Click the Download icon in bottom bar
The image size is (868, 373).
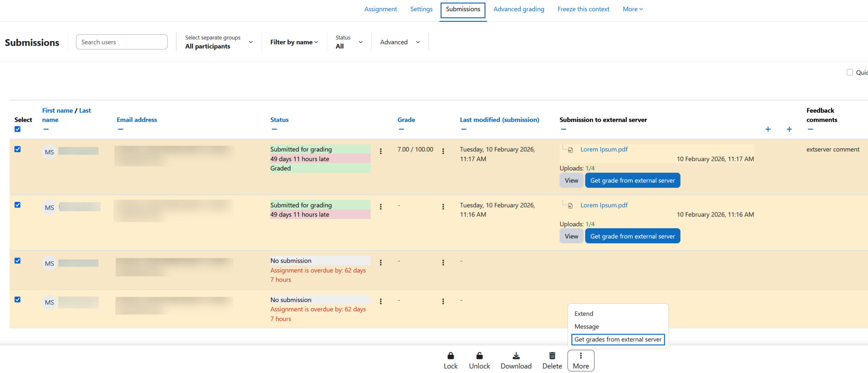(x=516, y=356)
